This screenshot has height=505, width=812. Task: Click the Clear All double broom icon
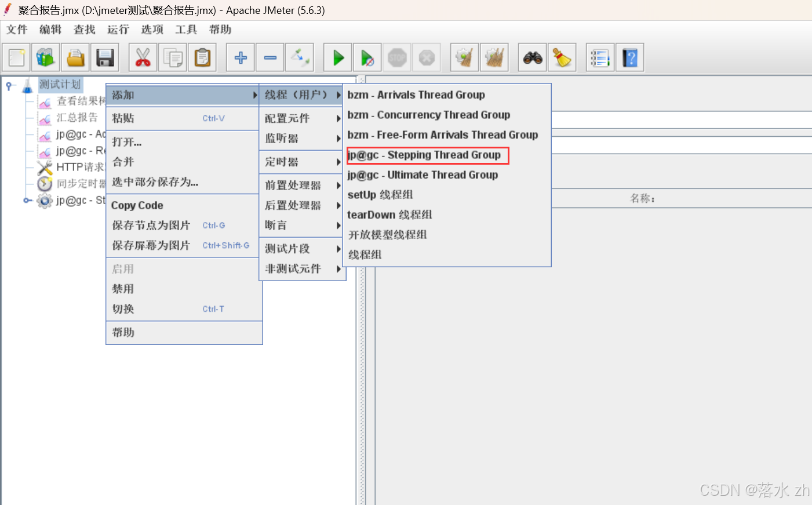494,57
